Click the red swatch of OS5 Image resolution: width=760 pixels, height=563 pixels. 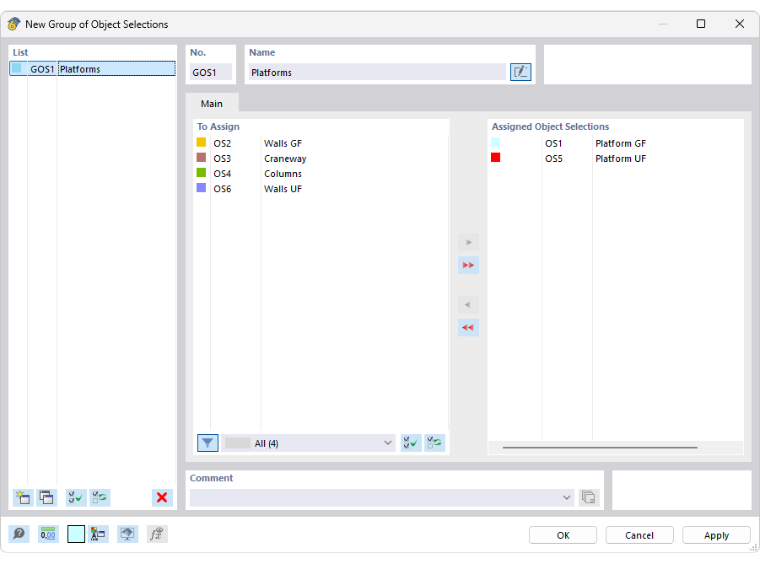pos(495,157)
